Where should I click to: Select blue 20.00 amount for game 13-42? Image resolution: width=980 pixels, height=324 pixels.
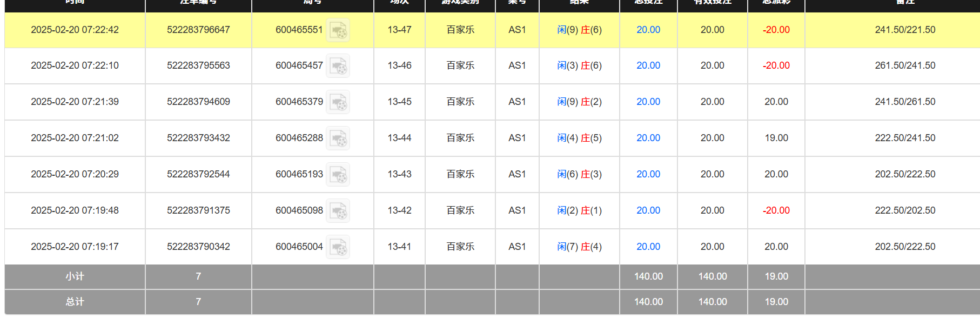(x=648, y=210)
